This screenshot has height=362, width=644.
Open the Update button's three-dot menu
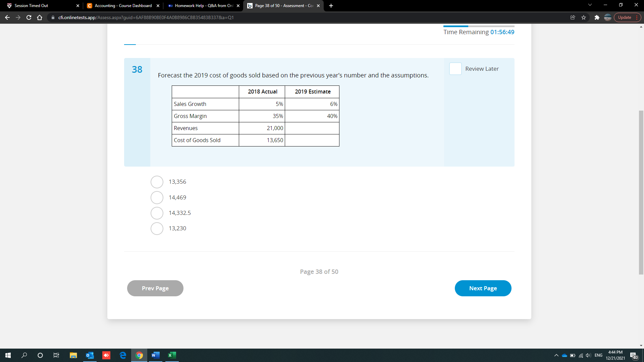pos(636,17)
